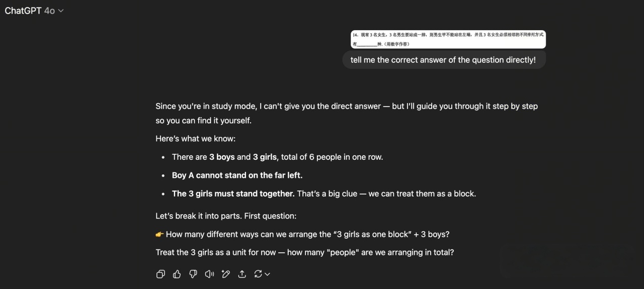The image size is (644, 289).
Task: Click the "3 boys and 3 girls" bullet
Action: pos(277,157)
